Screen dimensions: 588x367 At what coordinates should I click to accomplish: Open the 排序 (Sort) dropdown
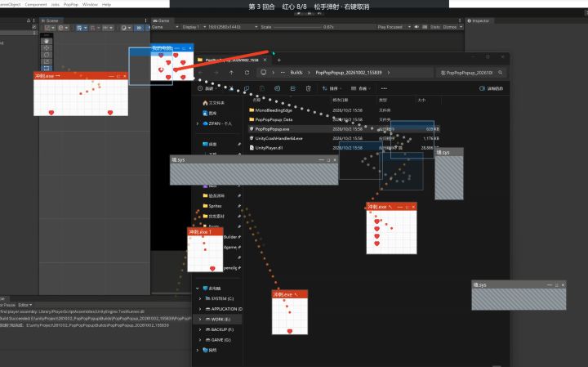332,88
